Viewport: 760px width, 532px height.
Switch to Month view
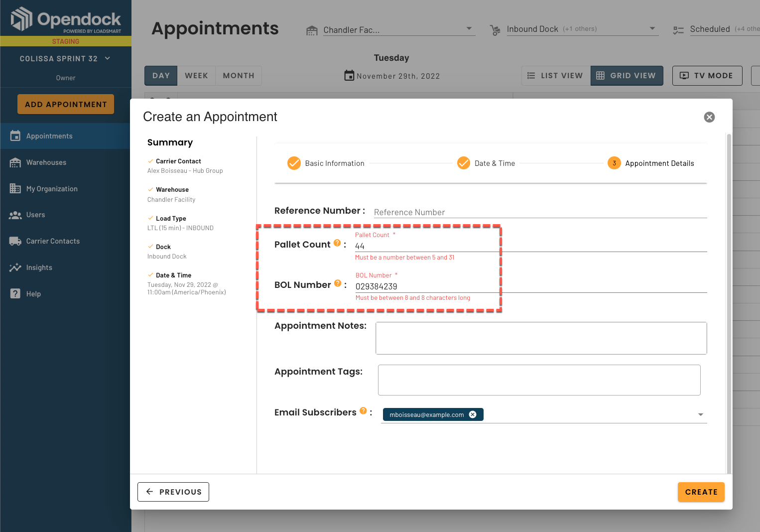(239, 76)
